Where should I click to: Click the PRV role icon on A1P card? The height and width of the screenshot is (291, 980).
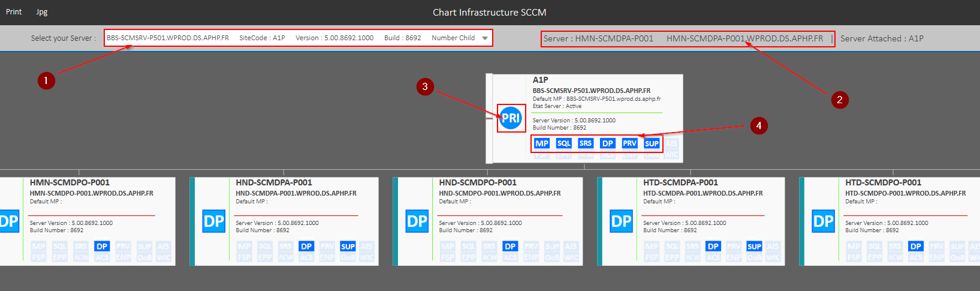[629, 143]
